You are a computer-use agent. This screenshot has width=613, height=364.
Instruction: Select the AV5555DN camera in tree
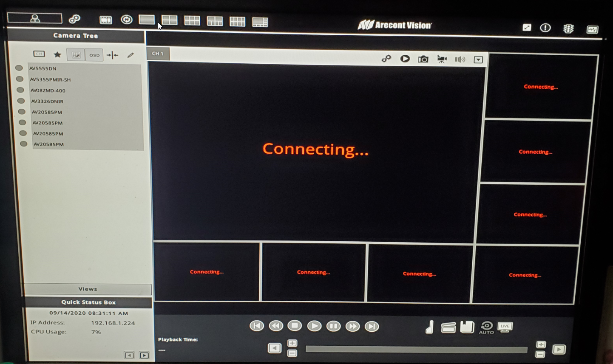click(x=43, y=68)
